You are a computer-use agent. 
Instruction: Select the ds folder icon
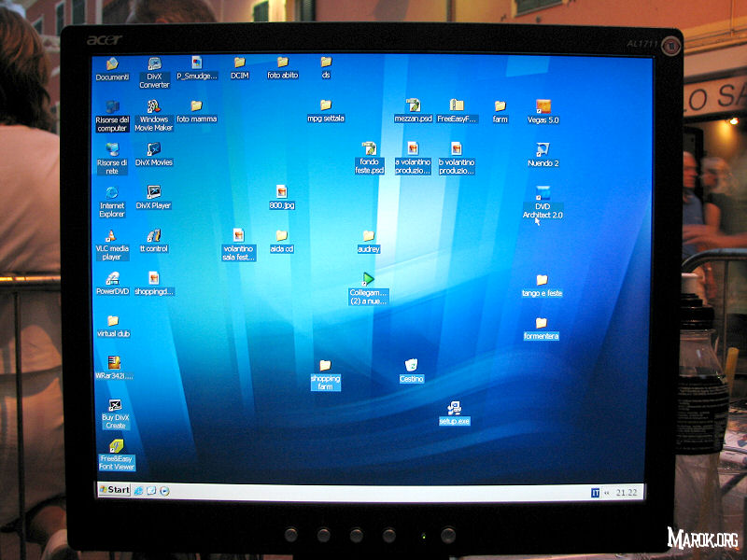coord(326,67)
